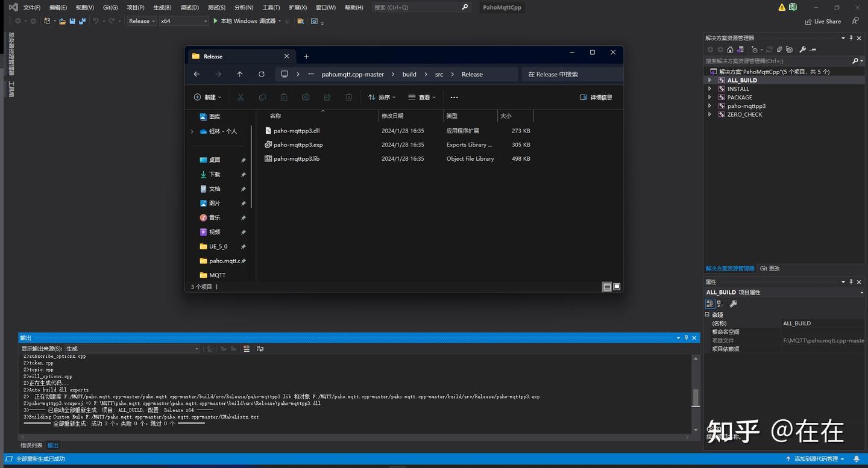
Task: Go back in the Release Explorer window
Action: [x=197, y=74]
